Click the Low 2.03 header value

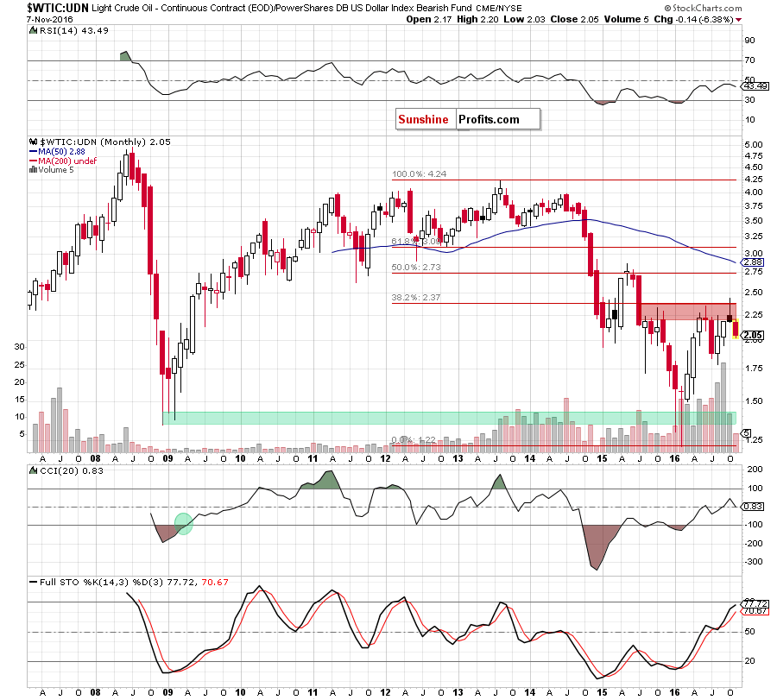[524, 19]
